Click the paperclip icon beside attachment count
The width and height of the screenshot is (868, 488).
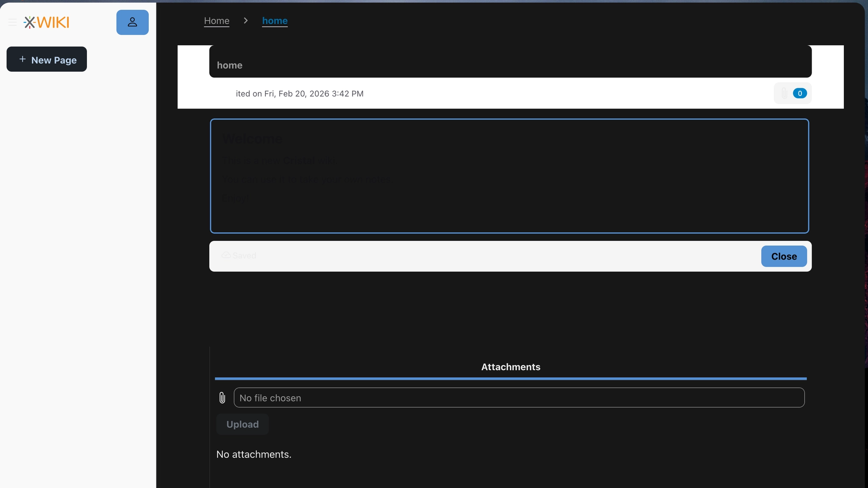click(784, 93)
